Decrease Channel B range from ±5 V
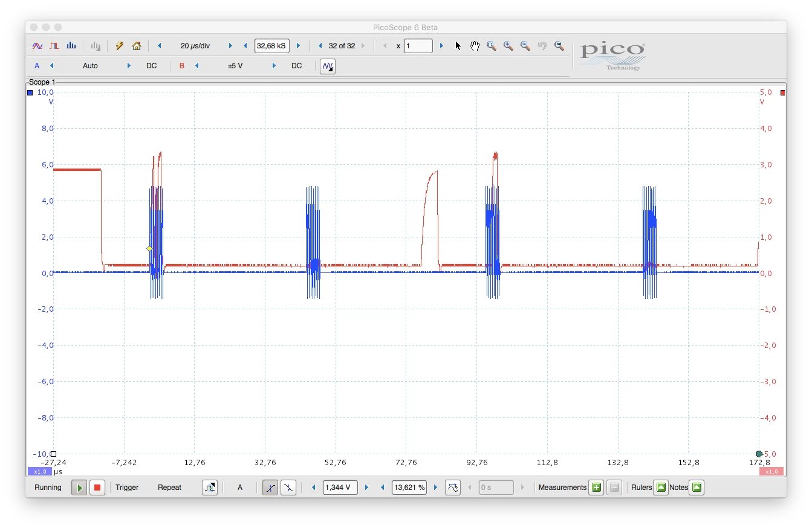This screenshot has height=528, width=812. 197,66
